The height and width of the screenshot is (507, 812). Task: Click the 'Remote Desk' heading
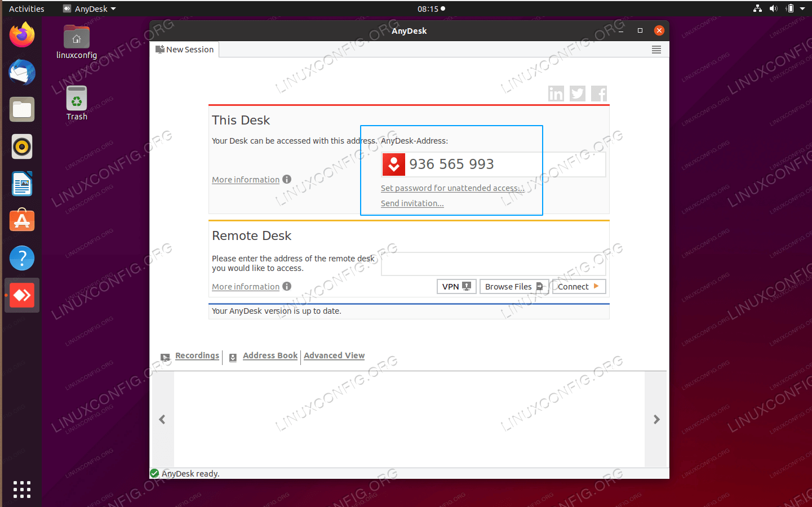(251, 235)
